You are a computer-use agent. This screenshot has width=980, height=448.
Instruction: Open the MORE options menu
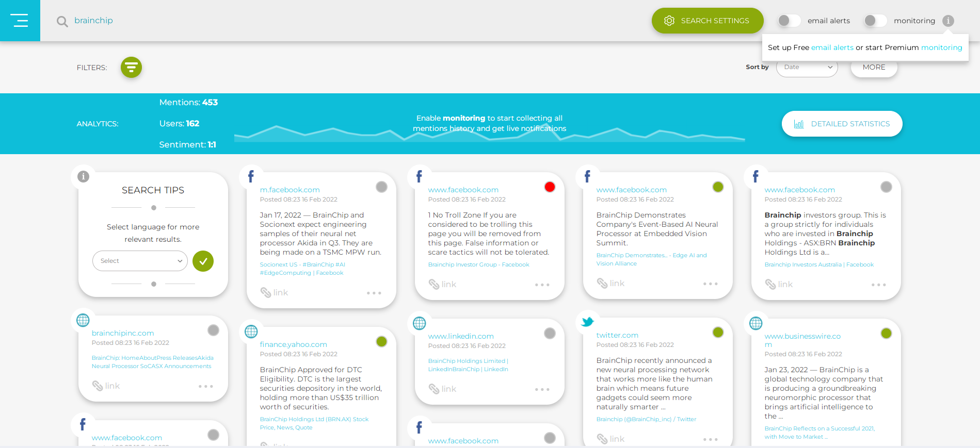(874, 67)
